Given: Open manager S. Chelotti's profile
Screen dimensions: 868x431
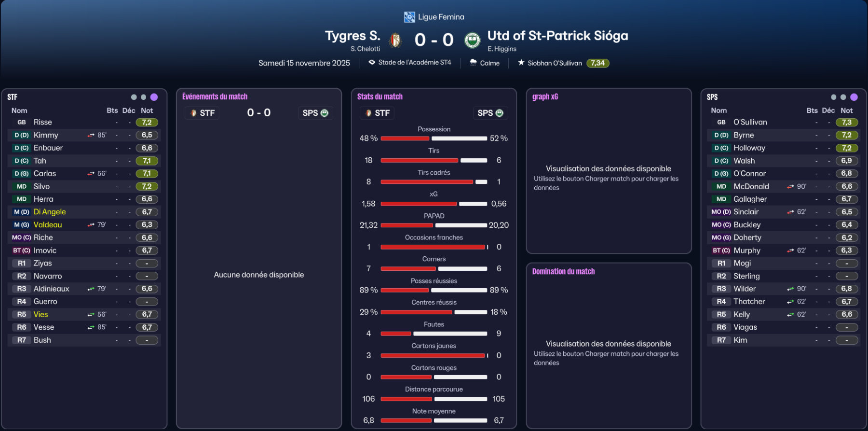Looking at the screenshot, I should click(365, 49).
